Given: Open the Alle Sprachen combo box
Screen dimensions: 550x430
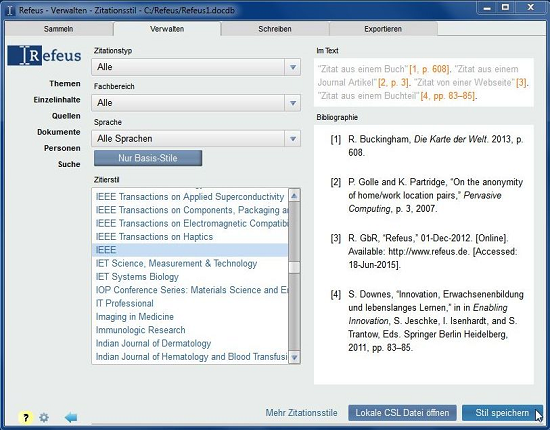Looking at the screenshot, I should coord(196,139).
